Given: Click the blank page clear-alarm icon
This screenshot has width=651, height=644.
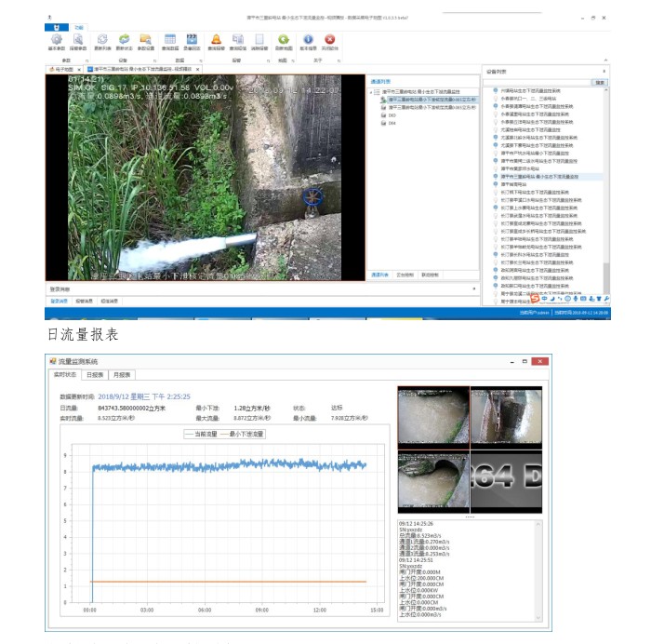Looking at the screenshot, I should pyautogui.click(x=259, y=39).
